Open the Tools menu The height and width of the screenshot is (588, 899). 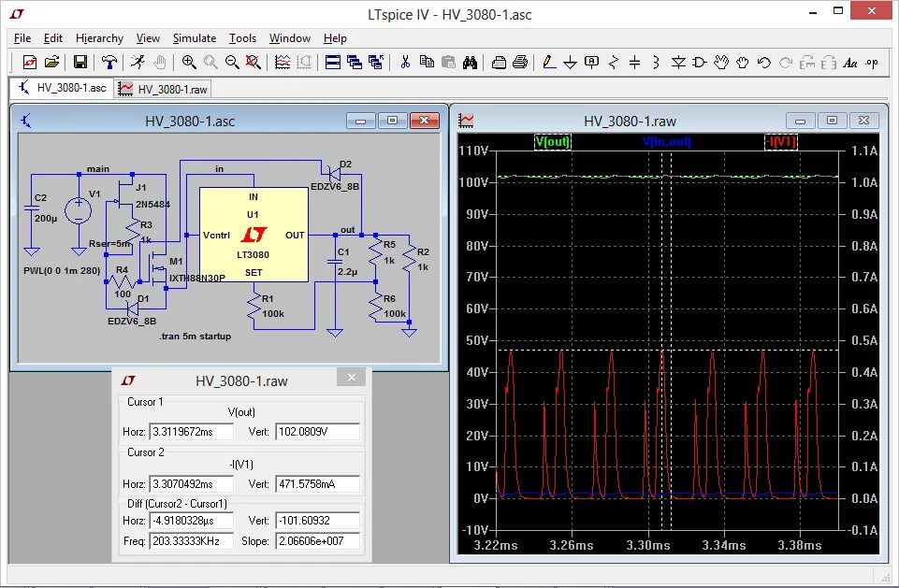[242, 37]
